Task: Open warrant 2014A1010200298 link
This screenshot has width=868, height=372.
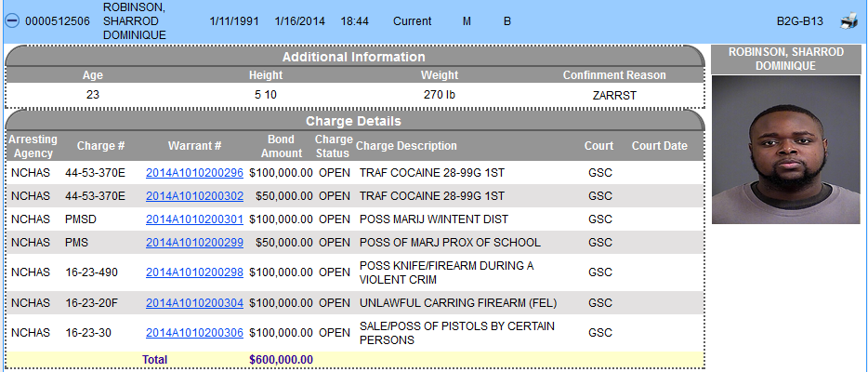Action: [x=194, y=272]
